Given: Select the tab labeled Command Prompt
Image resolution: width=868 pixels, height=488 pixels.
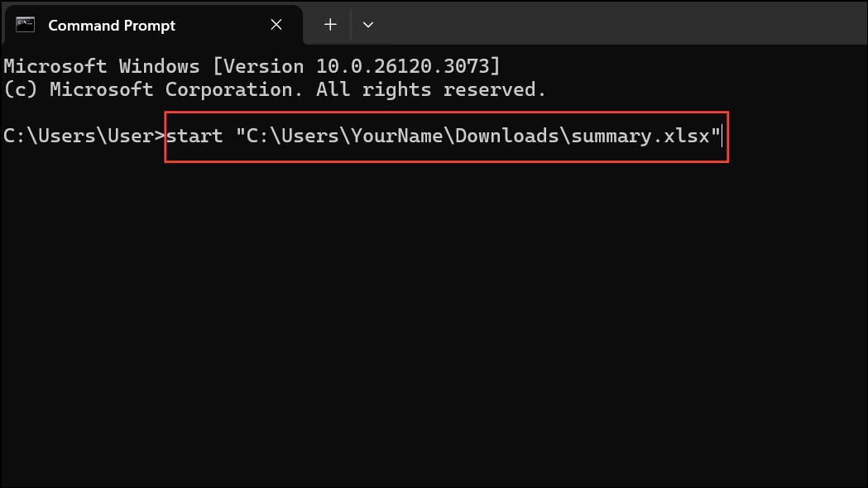Looking at the screenshot, I should (112, 25).
